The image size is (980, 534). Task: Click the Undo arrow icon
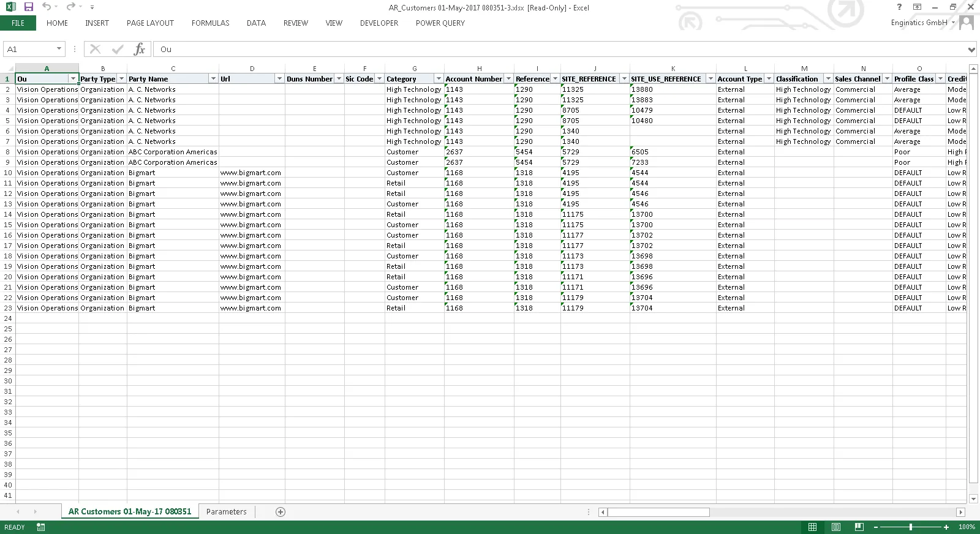click(47, 7)
